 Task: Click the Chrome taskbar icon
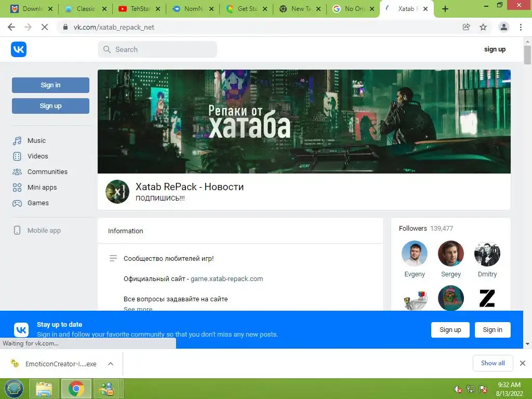click(x=76, y=389)
